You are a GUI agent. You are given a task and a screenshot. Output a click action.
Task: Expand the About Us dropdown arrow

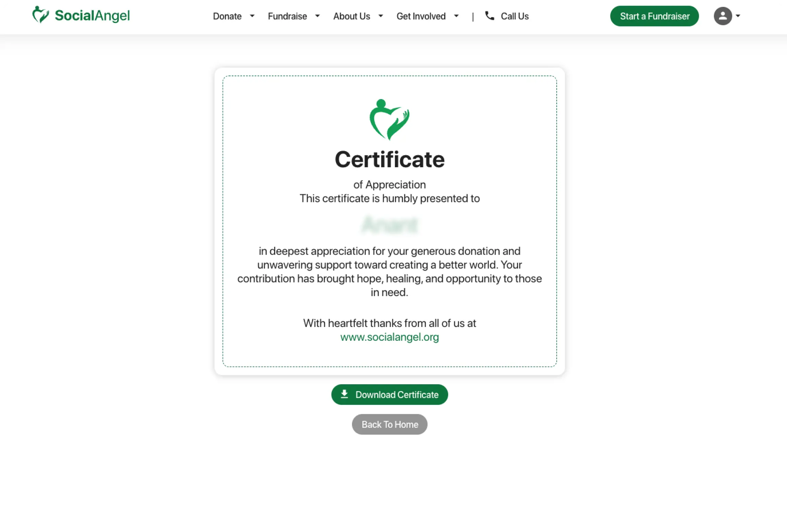(380, 16)
